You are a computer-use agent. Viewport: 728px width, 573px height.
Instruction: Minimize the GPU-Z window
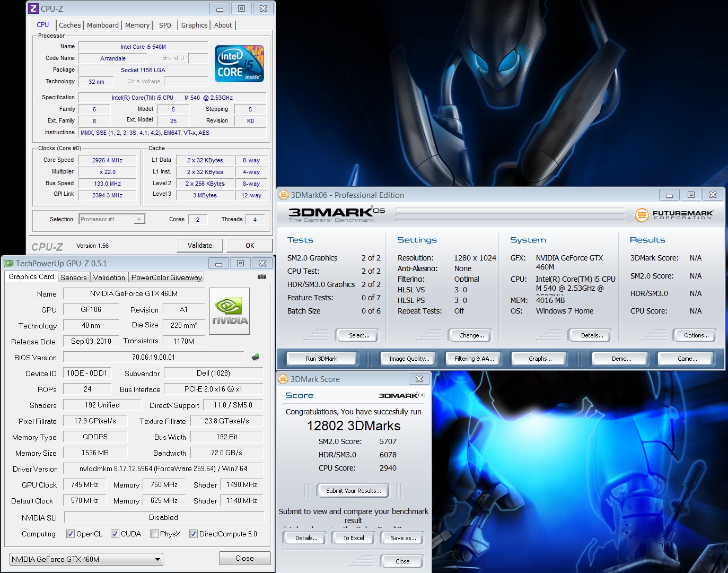point(218,263)
